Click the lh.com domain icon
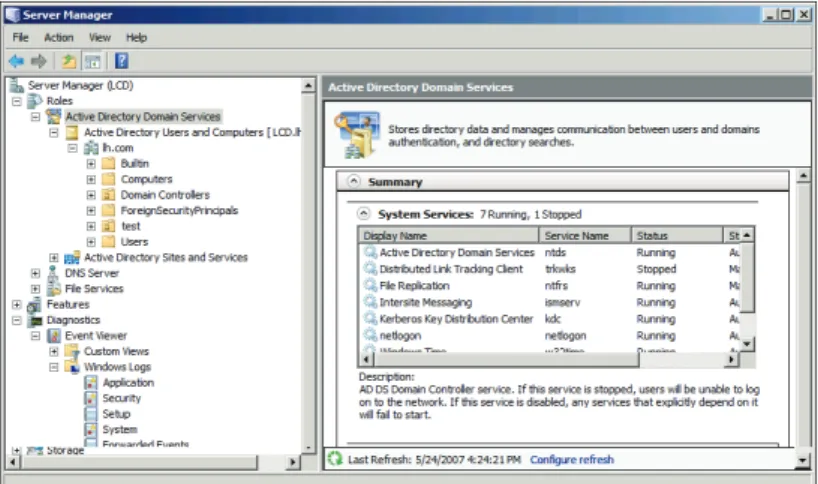Image resolution: width=818 pixels, height=484 pixels. [x=91, y=148]
